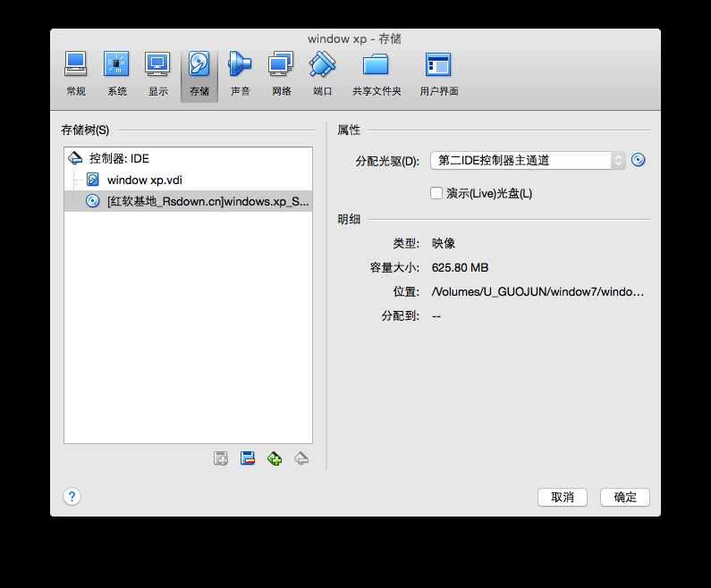
Task: Open the 用户界面 user interface section
Action: coord(438,75)
